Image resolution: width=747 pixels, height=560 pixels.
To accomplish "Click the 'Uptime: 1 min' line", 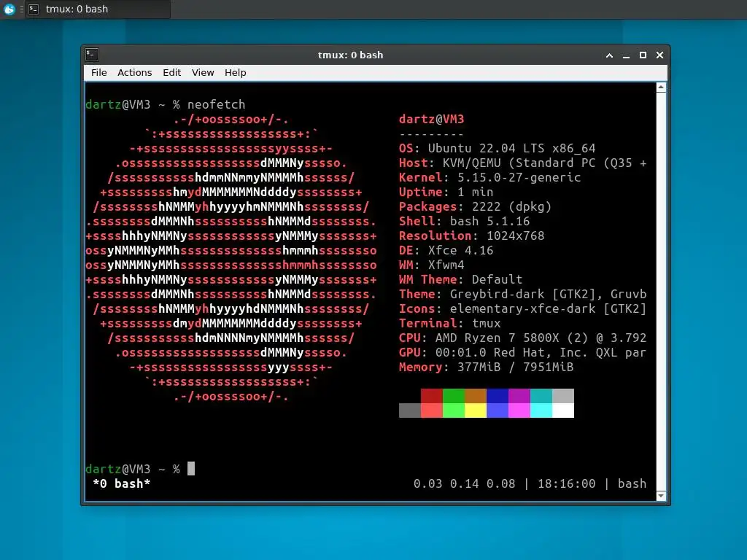I will point(446,192).
